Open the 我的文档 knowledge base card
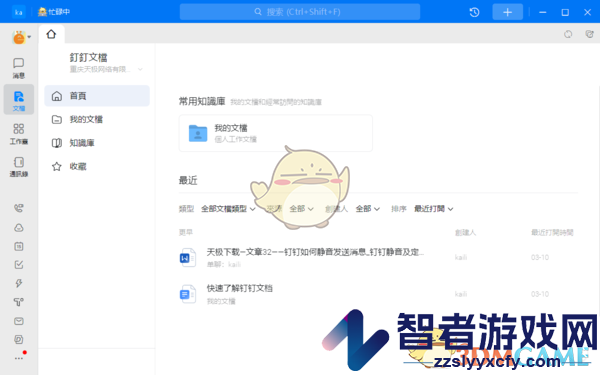 pyautogui.click(x=276, y=133)
